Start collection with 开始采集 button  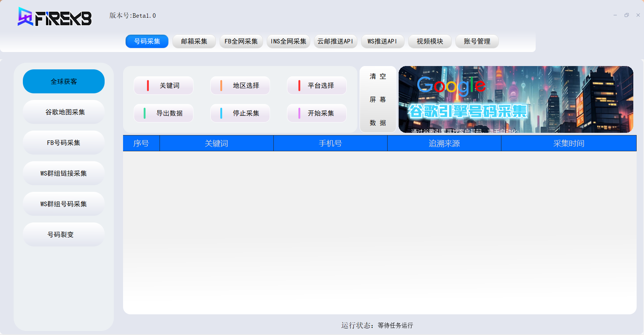tap(317, 113)
